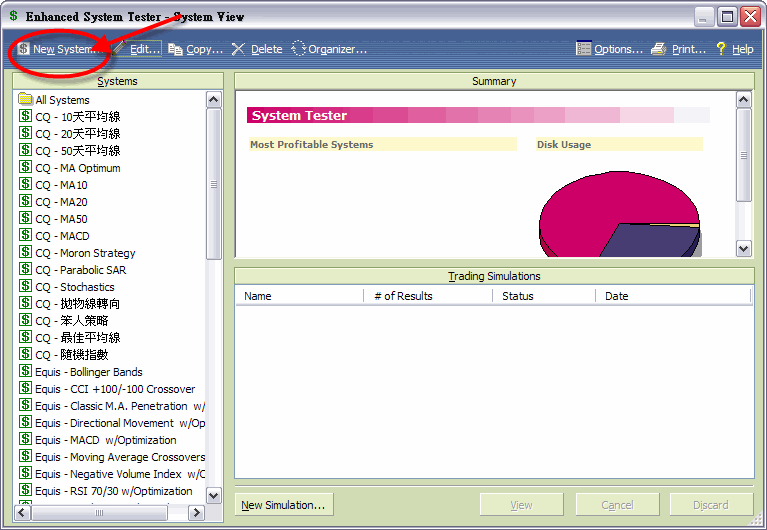Click the Systems panel header
This screenshot has height=530, width=767.
point(117,81)
